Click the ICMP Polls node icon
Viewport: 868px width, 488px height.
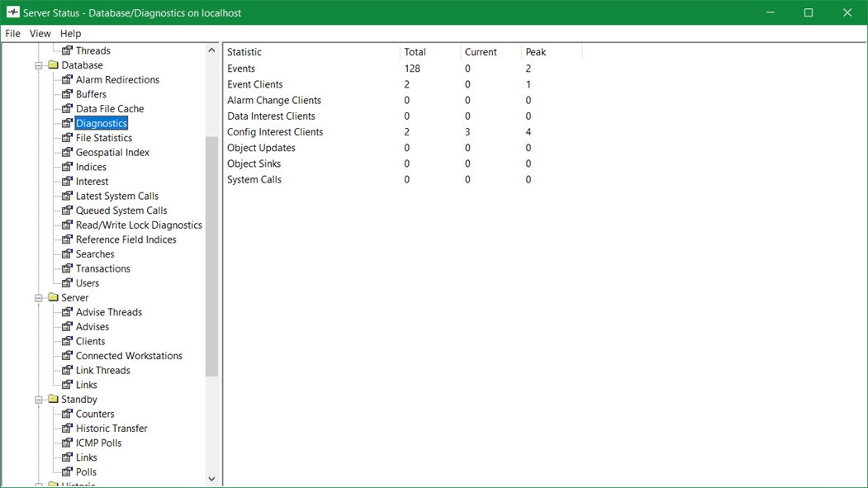(68, 443)
